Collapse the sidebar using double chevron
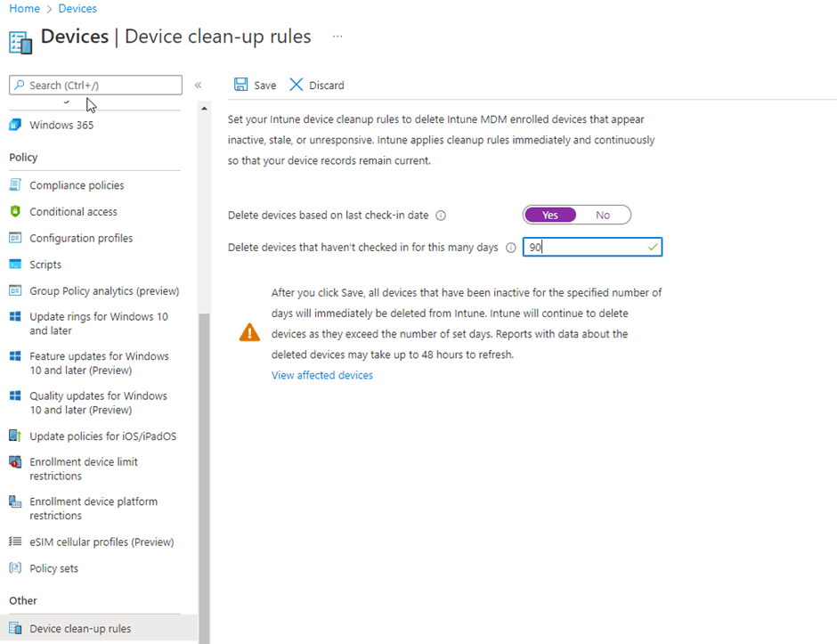 198,86
